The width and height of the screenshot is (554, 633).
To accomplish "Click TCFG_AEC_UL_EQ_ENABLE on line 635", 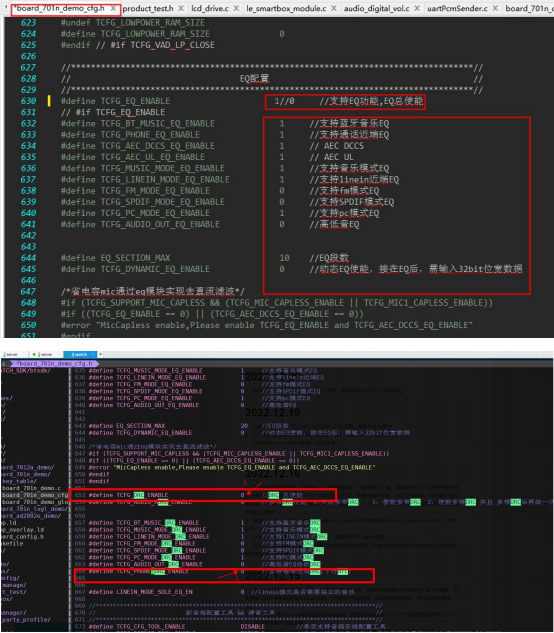I will click(x=153, y=157).
